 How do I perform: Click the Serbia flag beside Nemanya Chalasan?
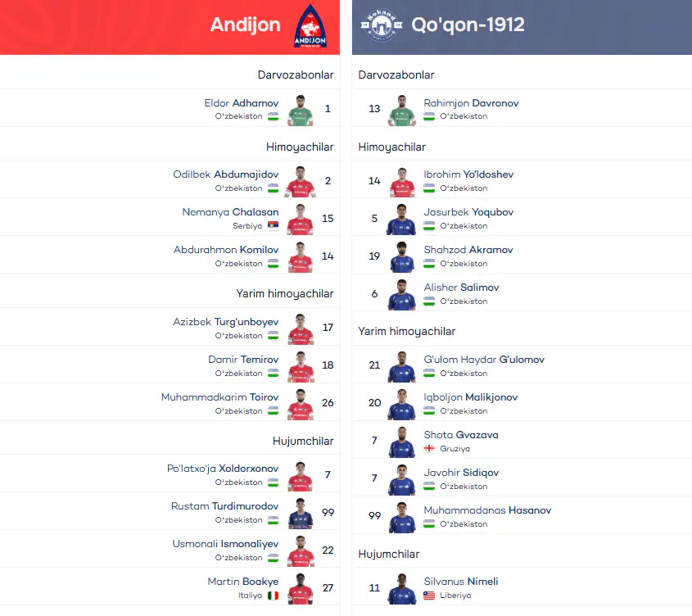274,225
